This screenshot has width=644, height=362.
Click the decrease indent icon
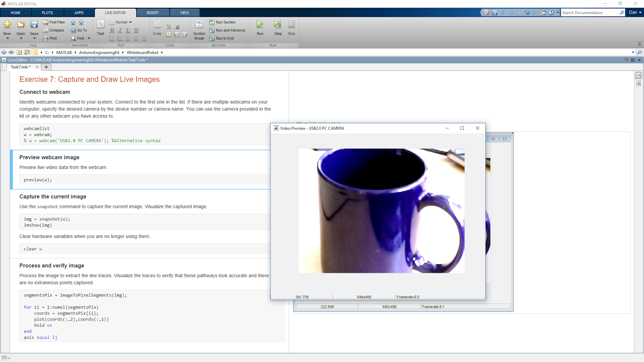(185, 34)
